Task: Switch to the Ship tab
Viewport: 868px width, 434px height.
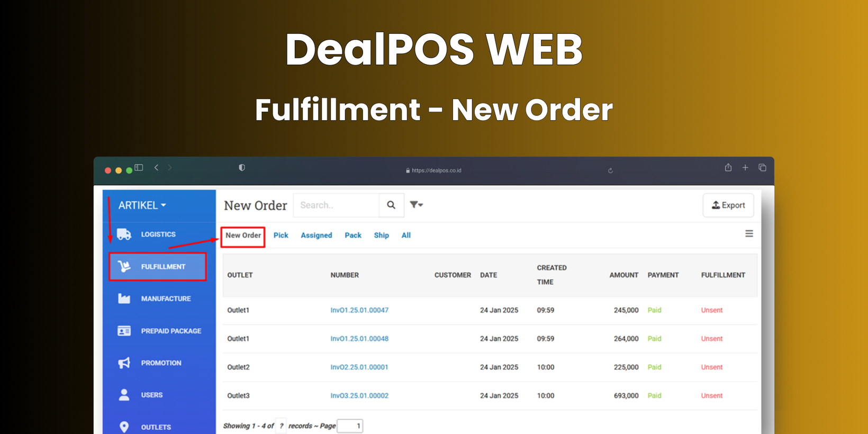Action: pyautogui.click(x=382, y=236)
